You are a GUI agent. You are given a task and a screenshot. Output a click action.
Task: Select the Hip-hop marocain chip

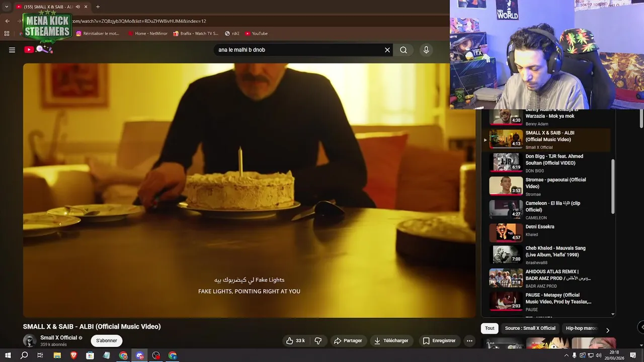(x=581, y=328)
